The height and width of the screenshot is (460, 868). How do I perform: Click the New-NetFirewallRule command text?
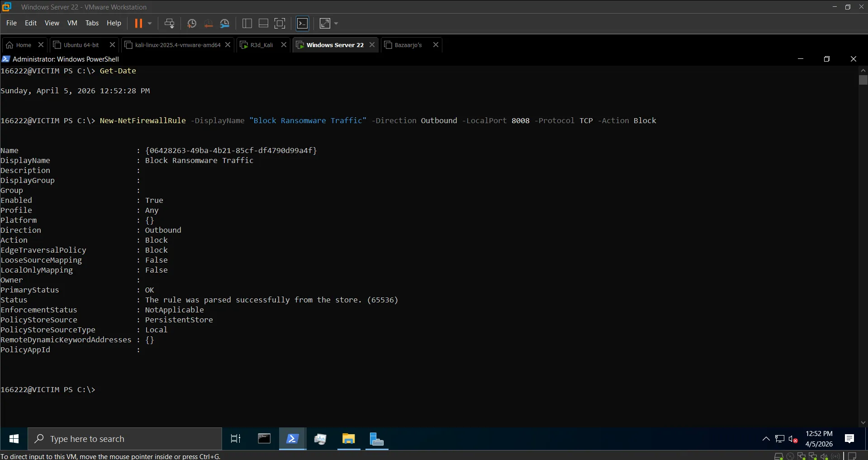[x=143, y=120]
